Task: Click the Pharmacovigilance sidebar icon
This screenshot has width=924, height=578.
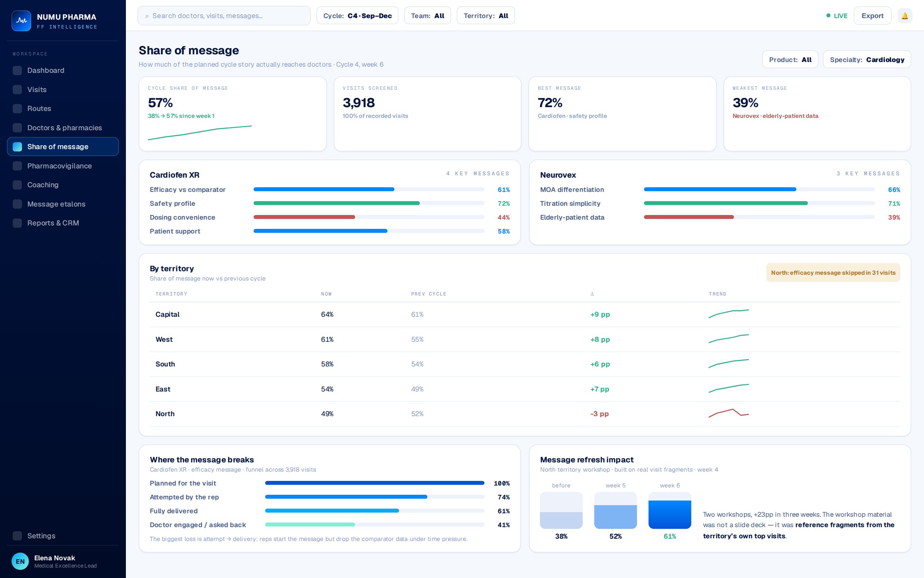Action: 17,166
